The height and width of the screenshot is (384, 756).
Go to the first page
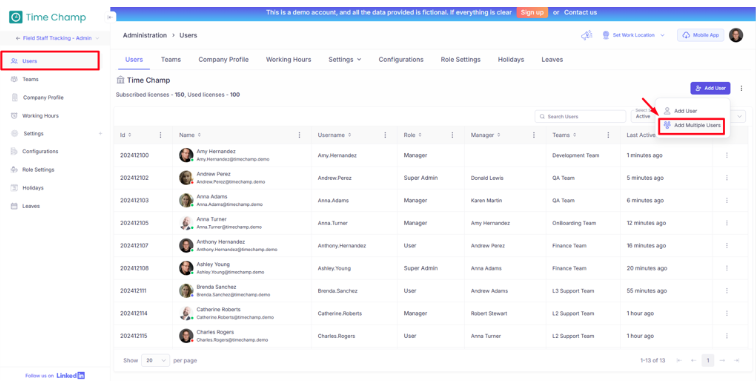679,360
